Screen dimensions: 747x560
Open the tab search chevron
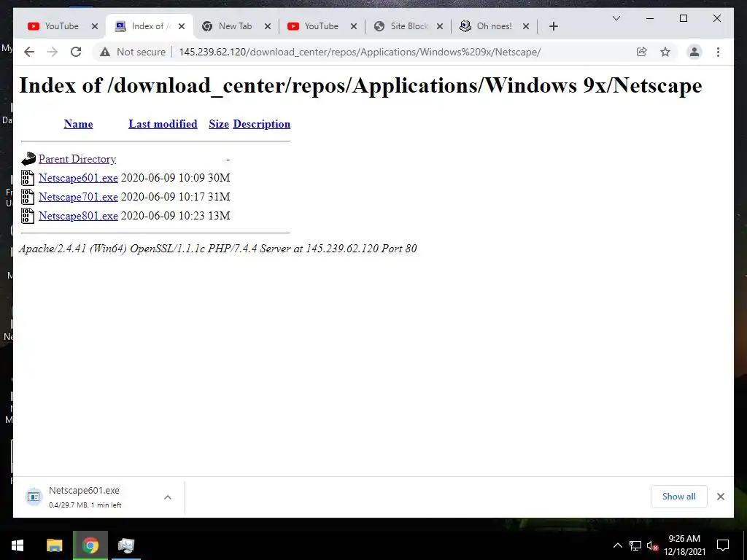(x=616, y=18)
